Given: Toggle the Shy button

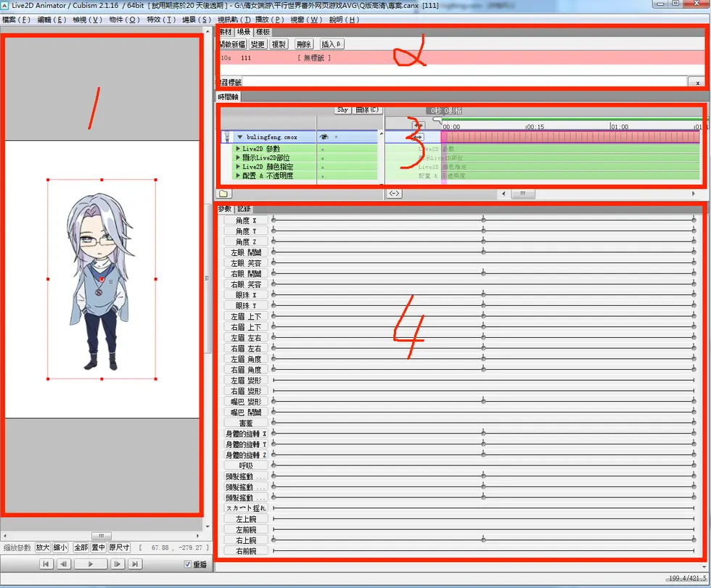Looking at the screenshot, I should click(x=342, y=109).
